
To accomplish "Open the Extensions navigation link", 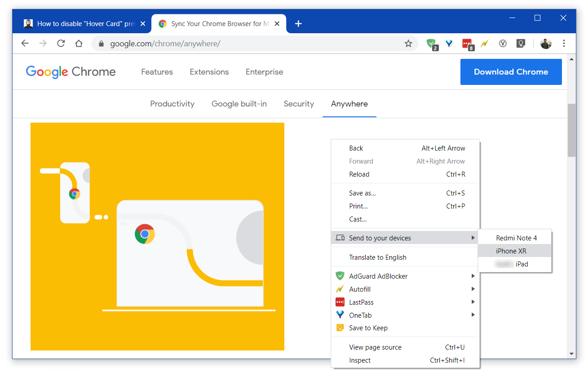I will coord(209,72).
